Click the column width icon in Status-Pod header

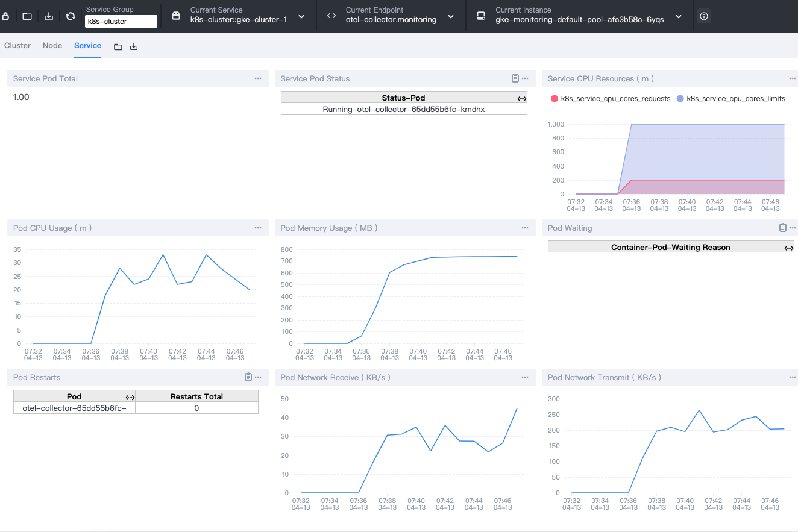pos(522,98)
